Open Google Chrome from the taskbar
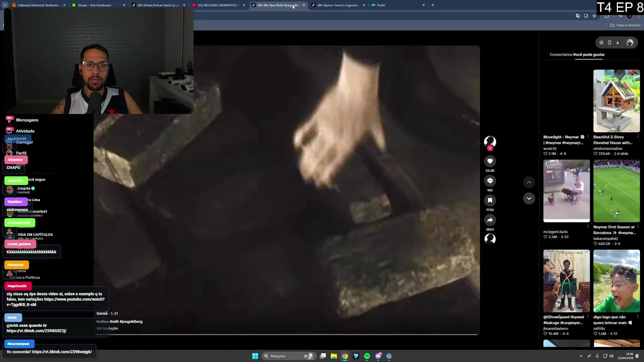 [x=345, y=356]
